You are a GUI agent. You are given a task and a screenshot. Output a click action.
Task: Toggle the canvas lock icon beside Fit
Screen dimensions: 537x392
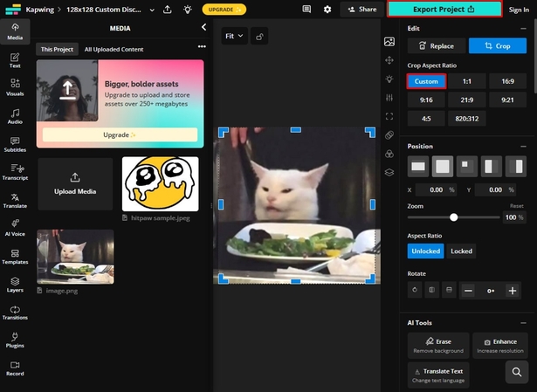point(260,37)
